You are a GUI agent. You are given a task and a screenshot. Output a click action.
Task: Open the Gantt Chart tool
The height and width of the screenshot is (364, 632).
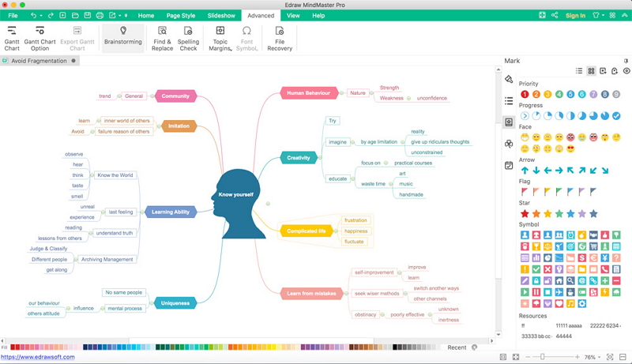(12, 38)
